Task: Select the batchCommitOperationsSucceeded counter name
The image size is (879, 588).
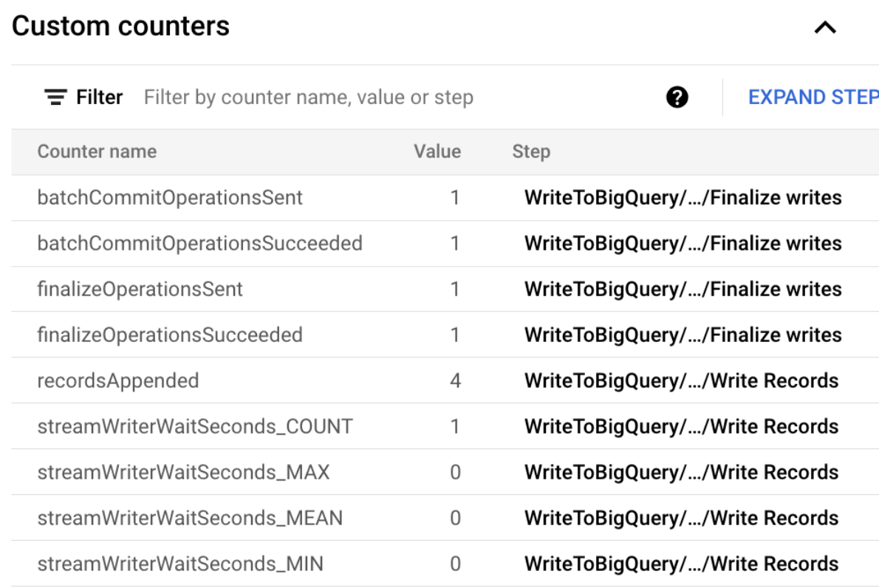Action: [199, 243]
